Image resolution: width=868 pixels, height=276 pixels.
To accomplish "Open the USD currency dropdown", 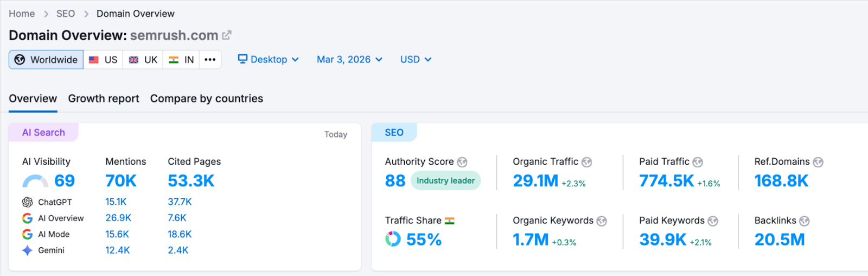I will coord(416,60).
